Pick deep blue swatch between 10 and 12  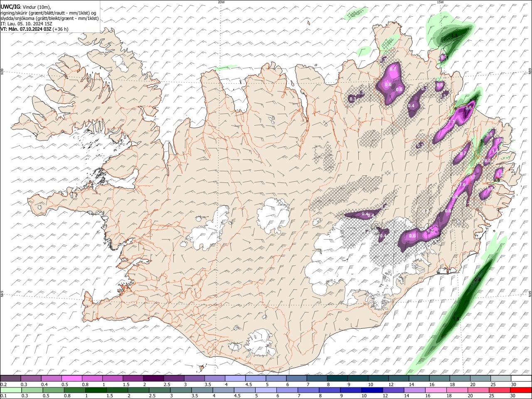[x=372, y=390]
